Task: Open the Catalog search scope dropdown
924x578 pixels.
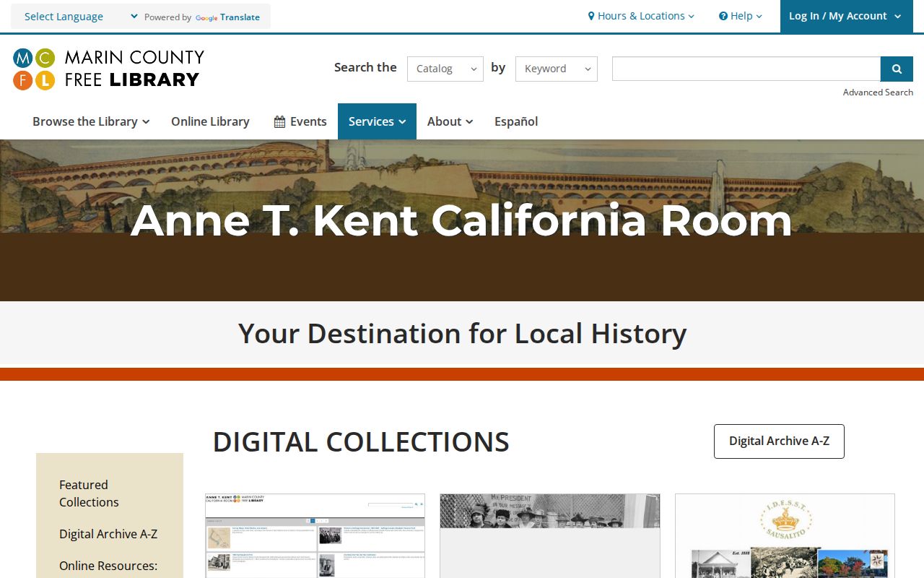Action: pos(445,69)
